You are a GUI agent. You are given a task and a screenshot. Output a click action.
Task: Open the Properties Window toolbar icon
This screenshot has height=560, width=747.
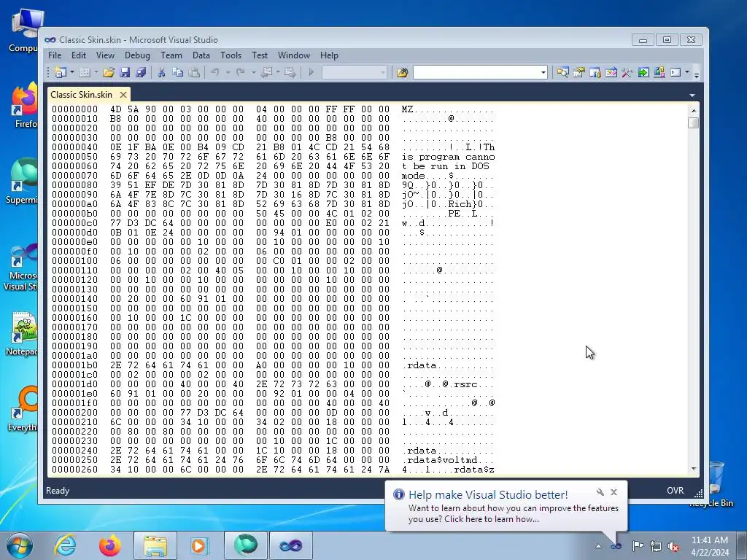(578, 72)
